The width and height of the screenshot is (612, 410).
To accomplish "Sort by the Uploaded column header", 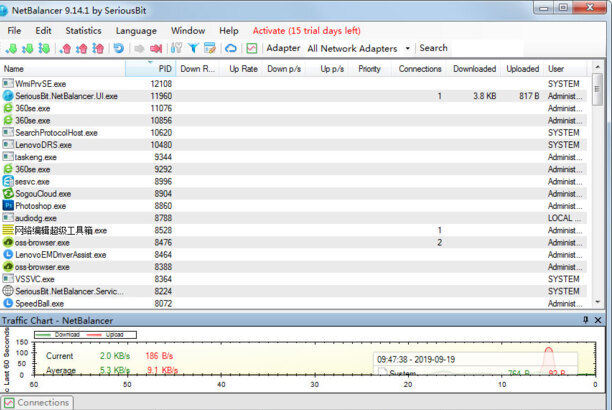I will pos(522,69).
